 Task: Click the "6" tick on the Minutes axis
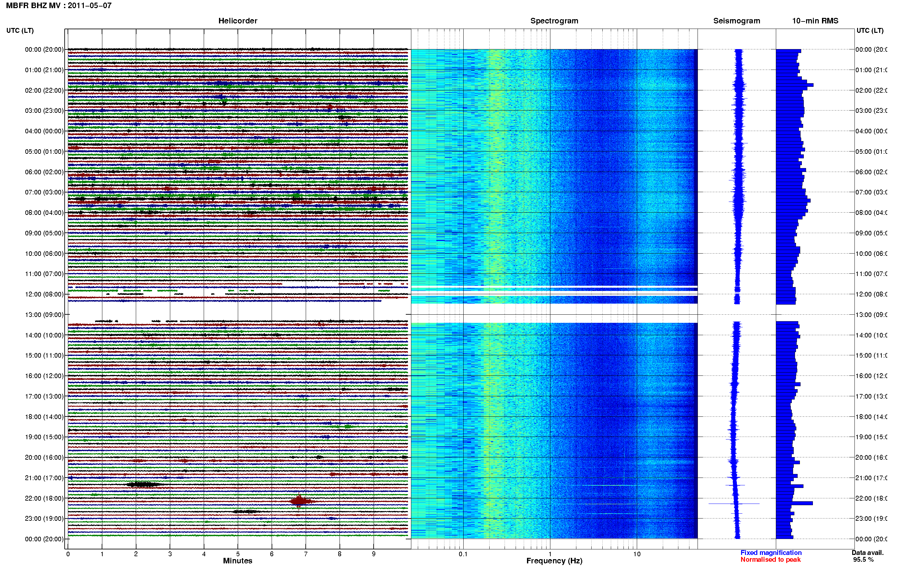[x=272, y=554]
